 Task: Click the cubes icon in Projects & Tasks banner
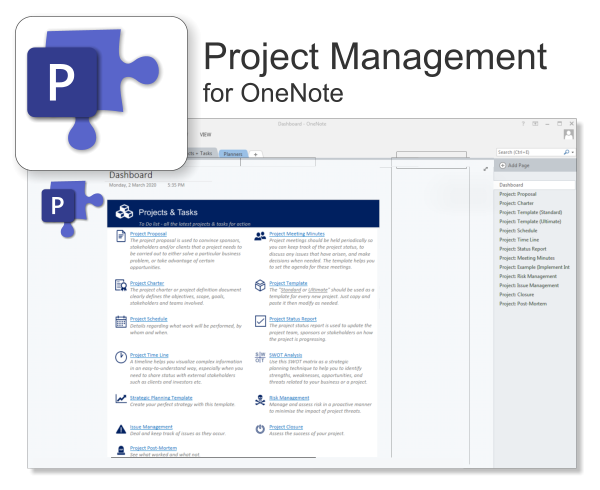point(124,212)
